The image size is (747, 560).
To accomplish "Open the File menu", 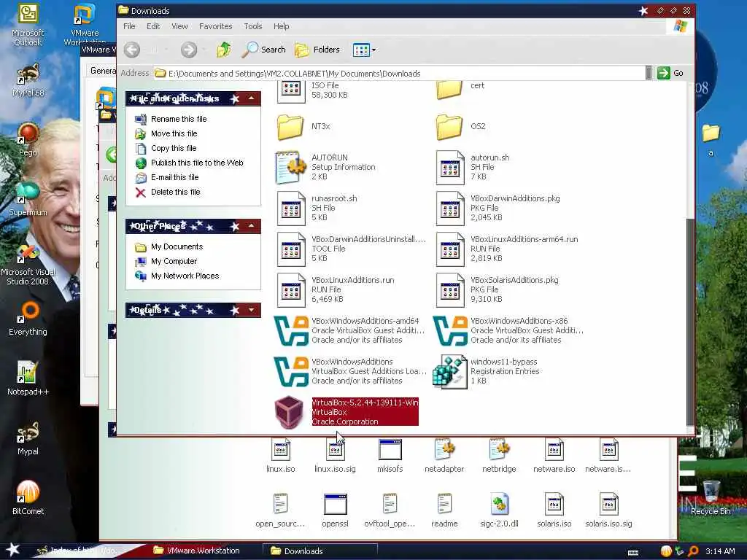I will 129,26.
